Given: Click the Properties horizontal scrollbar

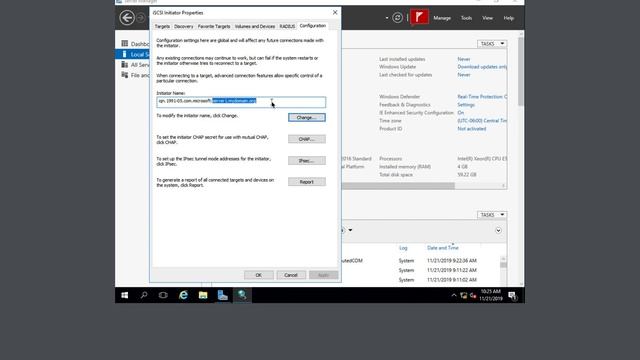Looking at the screenshot, I should (x=398, y=186).
